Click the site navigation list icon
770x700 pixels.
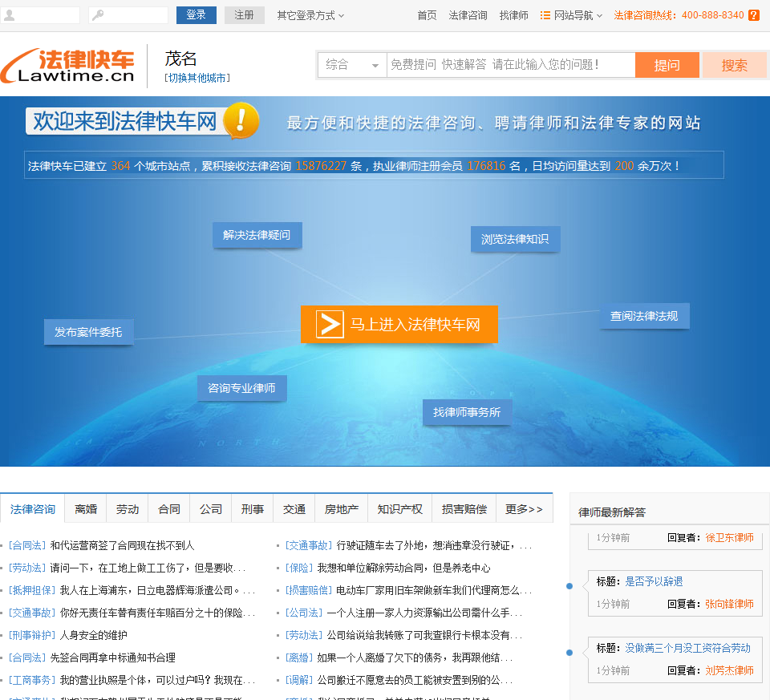(545, 15)
